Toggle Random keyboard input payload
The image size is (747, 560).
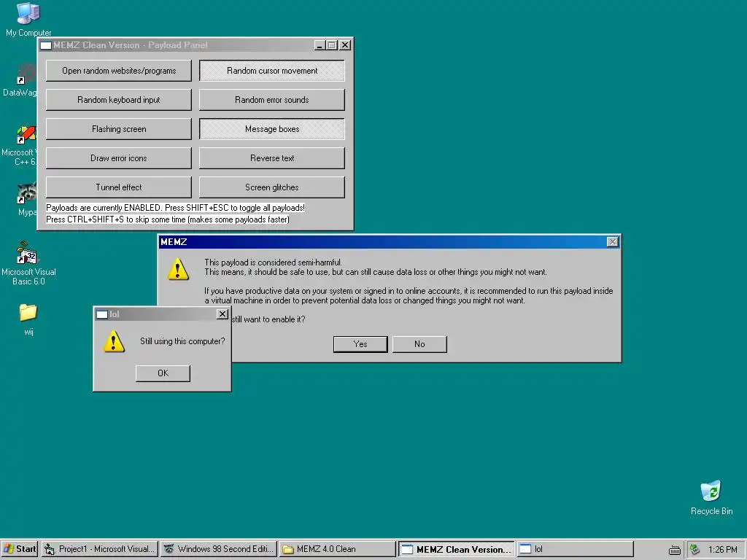pyautogui.click(x=119, y=99)
